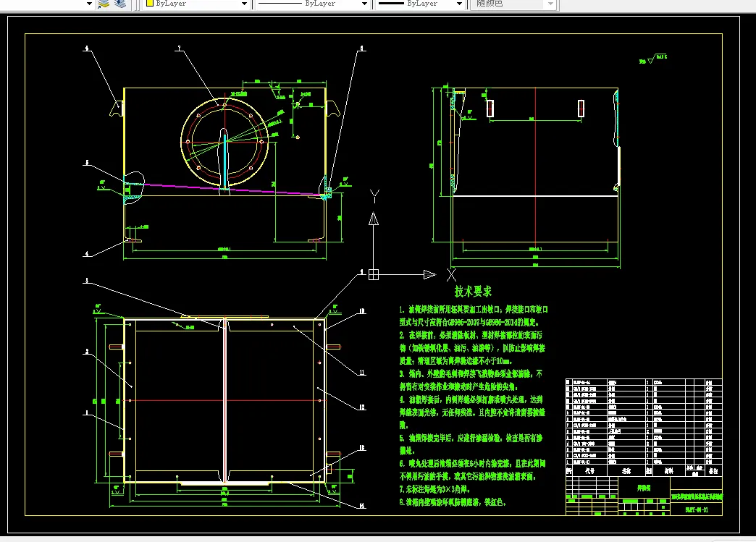756x542 pixels.
Task: Open the lineweight ByLayer dropdown
Action: 421,4
